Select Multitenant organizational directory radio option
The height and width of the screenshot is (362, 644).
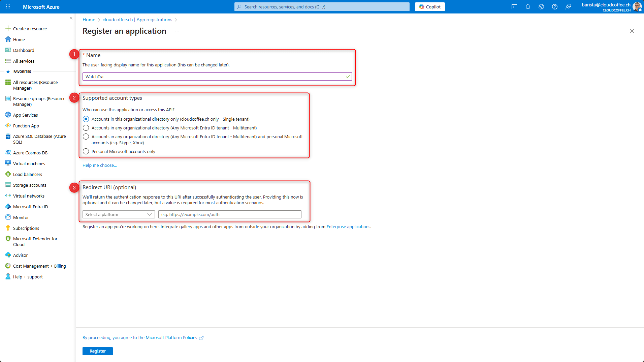86,128
